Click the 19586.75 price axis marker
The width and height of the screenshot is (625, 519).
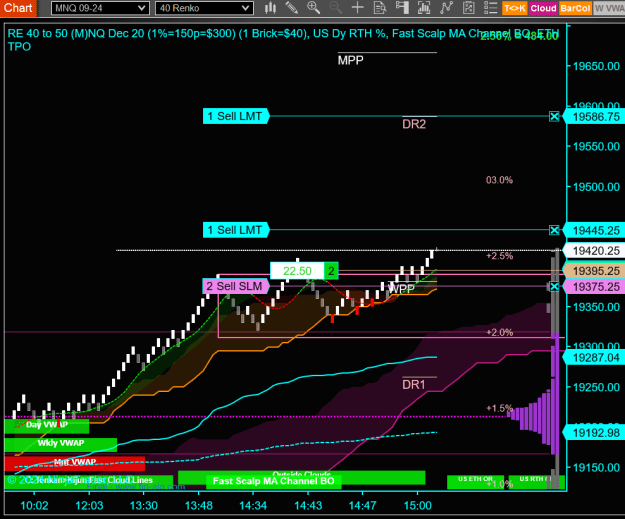[595, 117]
